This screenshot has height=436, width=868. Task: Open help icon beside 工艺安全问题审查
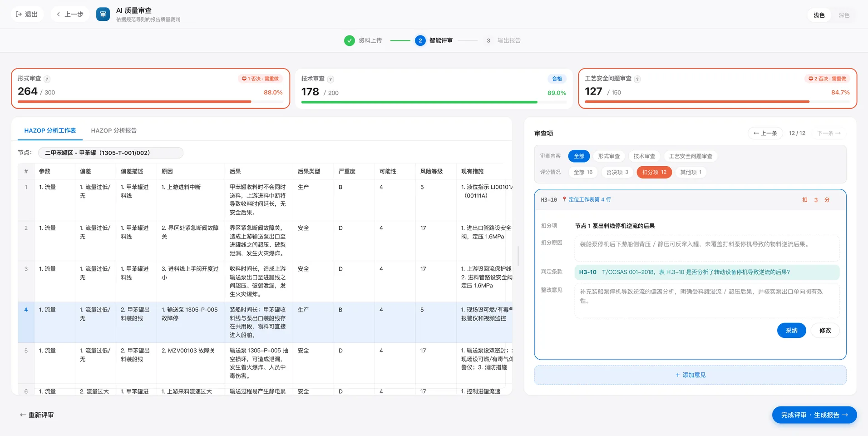click(x=637, y=79)
